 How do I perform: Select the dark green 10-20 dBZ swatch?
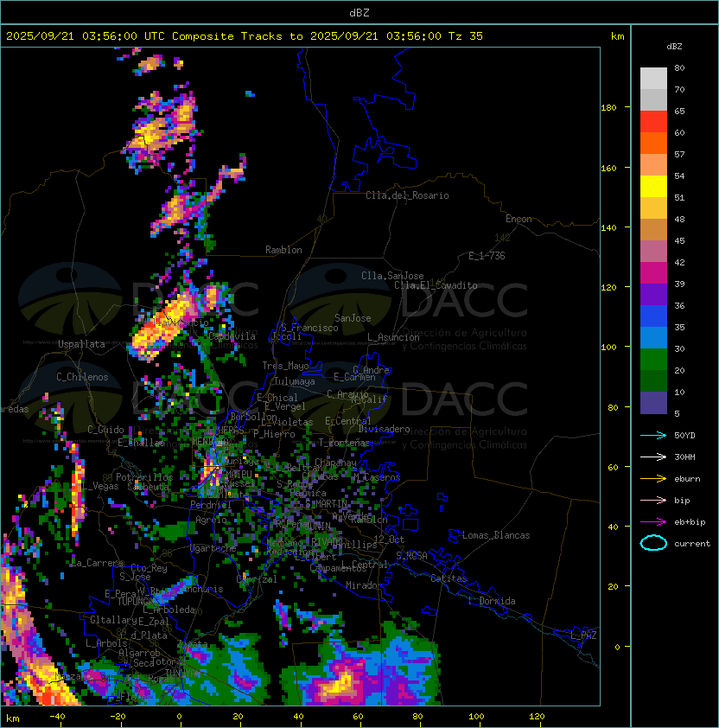click(x=653, y=381)
